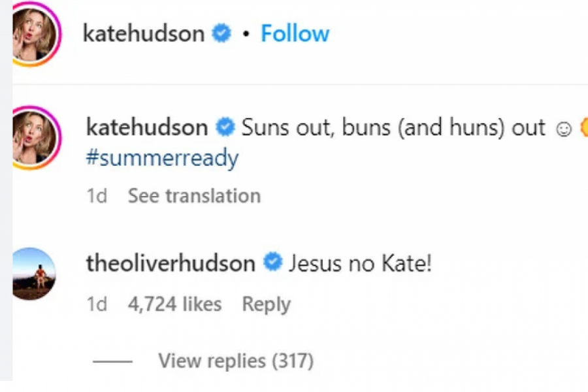Click the smiley emoji in the caption

click(563, 129)
